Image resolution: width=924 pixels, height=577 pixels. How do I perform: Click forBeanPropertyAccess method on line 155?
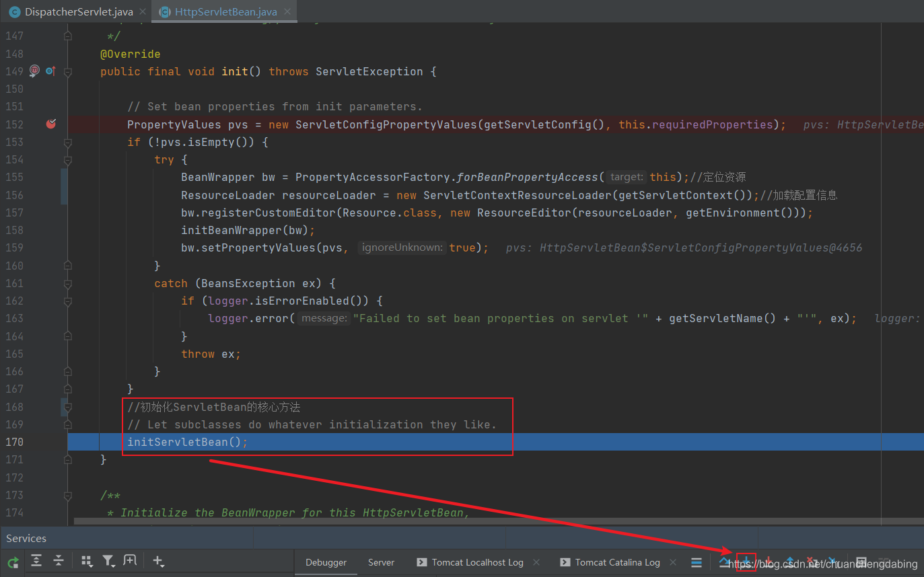527,177
